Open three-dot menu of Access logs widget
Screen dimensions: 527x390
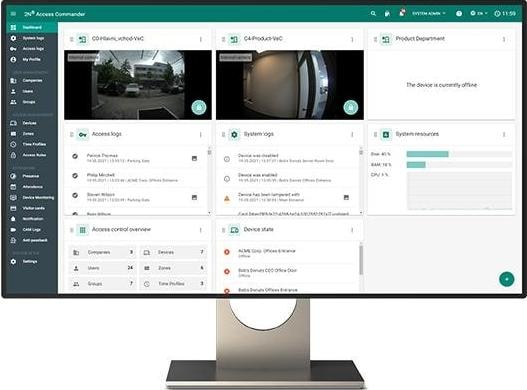[x=201, y=134]
